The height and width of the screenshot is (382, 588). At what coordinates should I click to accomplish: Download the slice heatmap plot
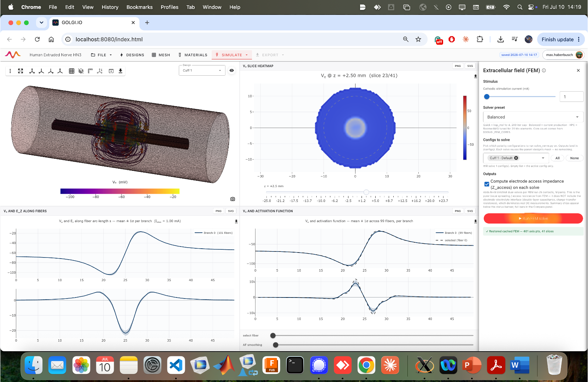[475, 76]
